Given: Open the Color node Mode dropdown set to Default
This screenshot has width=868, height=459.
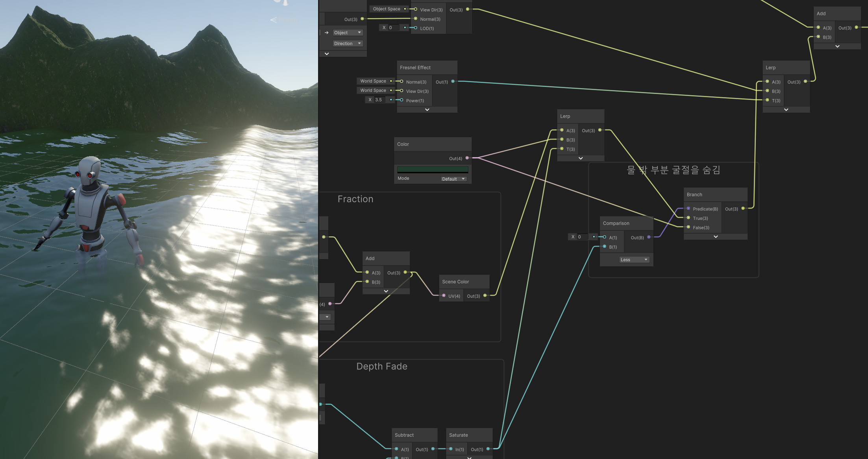Looking at the screenshot, I should tap(453, 179).
